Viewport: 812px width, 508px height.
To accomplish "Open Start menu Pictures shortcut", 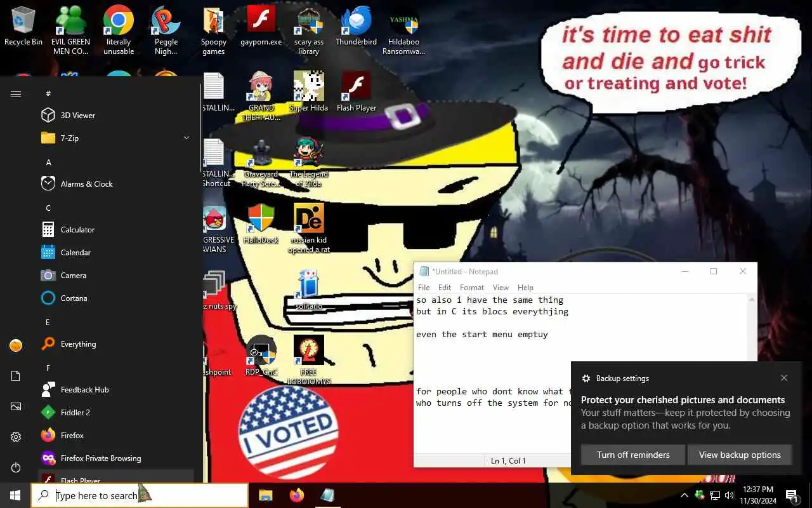I will (16, 406).
